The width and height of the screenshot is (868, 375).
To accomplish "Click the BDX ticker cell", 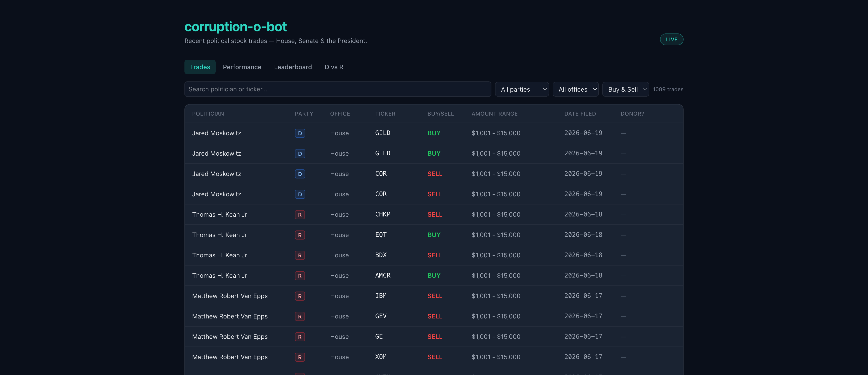I will click(381, 255).
